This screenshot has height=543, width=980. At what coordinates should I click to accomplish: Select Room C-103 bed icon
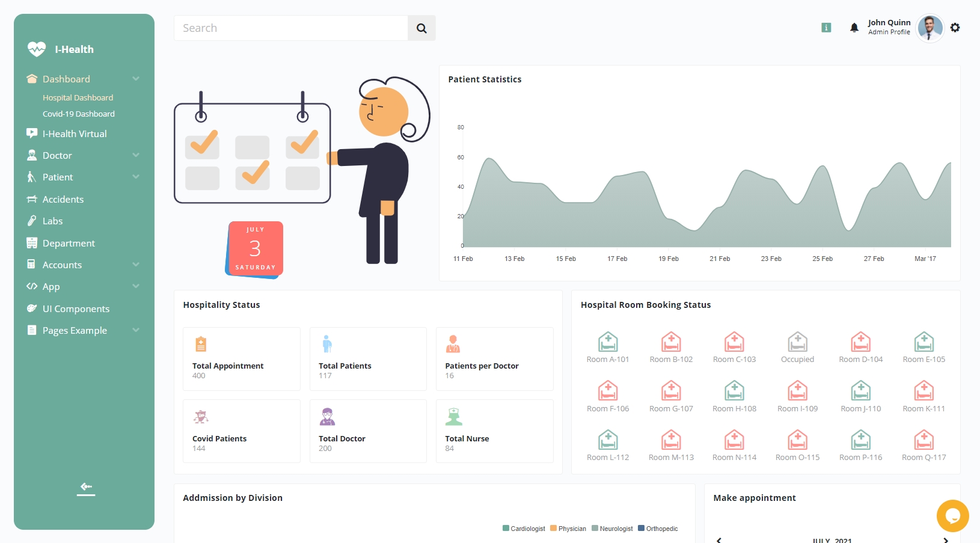tap(734, 342)
